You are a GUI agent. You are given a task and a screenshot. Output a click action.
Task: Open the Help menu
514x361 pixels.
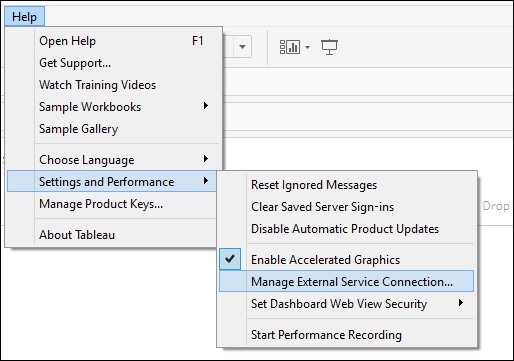[x=24, y=16]
